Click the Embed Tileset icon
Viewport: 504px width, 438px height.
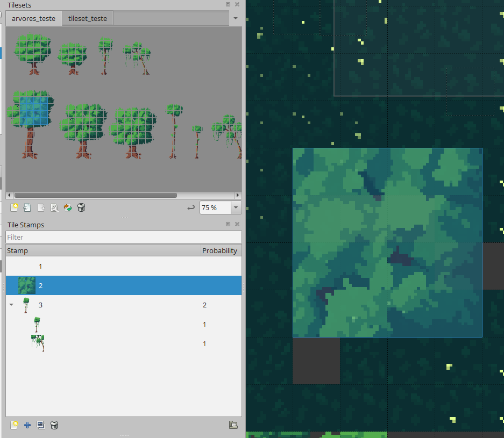click(27, 207)
